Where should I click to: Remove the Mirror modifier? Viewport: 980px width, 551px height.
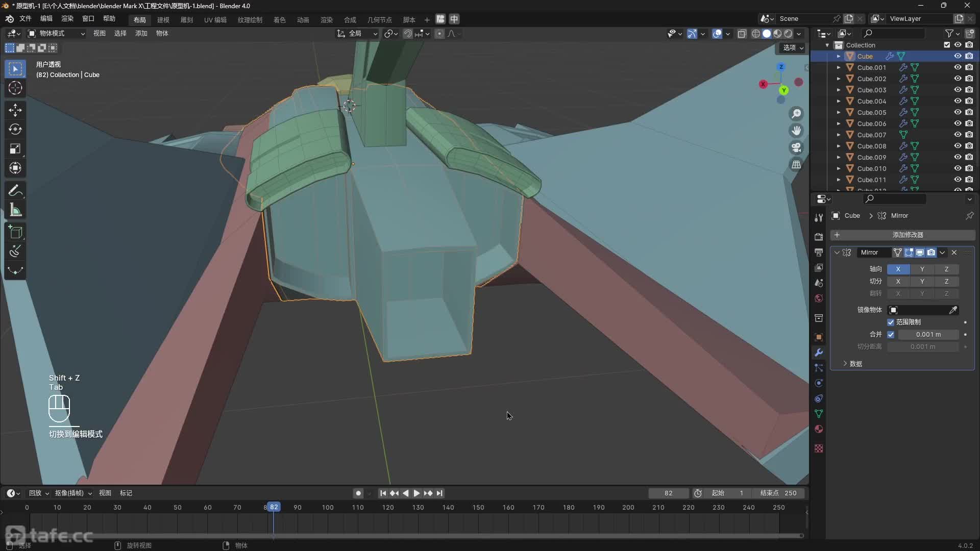[x=954, y=253]
